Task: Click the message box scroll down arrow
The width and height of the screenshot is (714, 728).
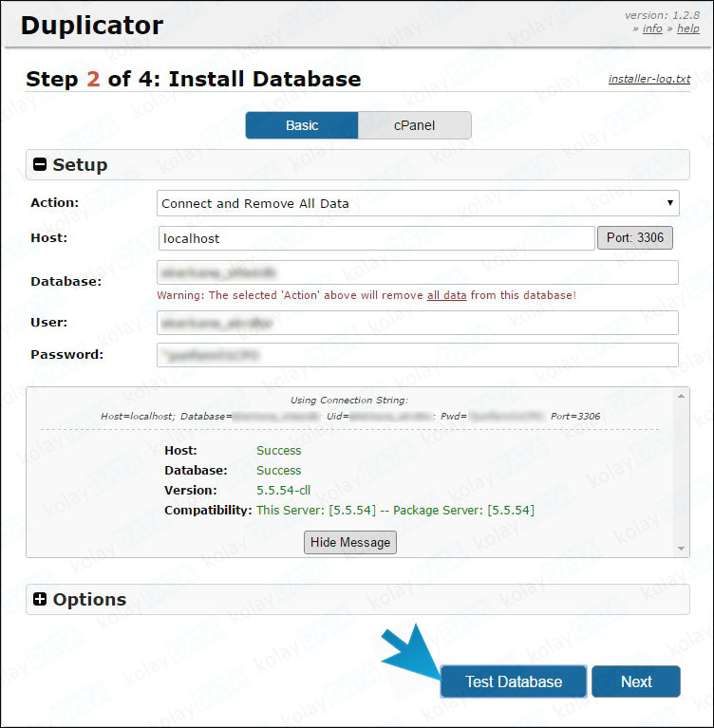Action: (x=681, y=549)
